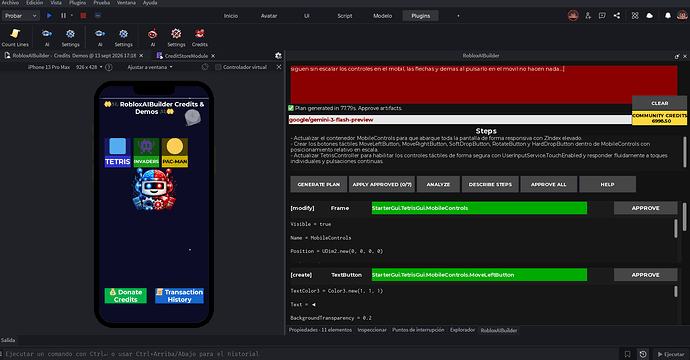
Task: Toggle the Plan generated approve artifacts checkbox
Action: (291, 108)
